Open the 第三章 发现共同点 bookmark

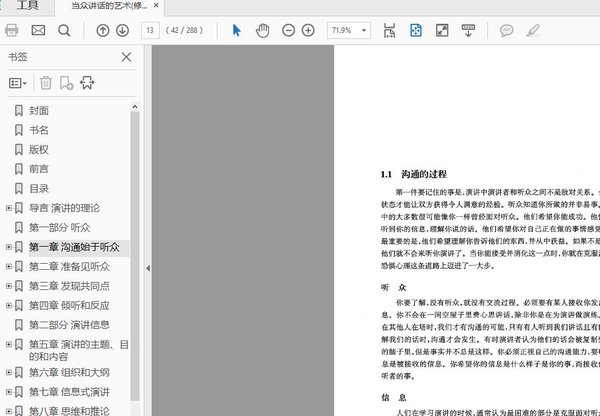pos(69,286)
